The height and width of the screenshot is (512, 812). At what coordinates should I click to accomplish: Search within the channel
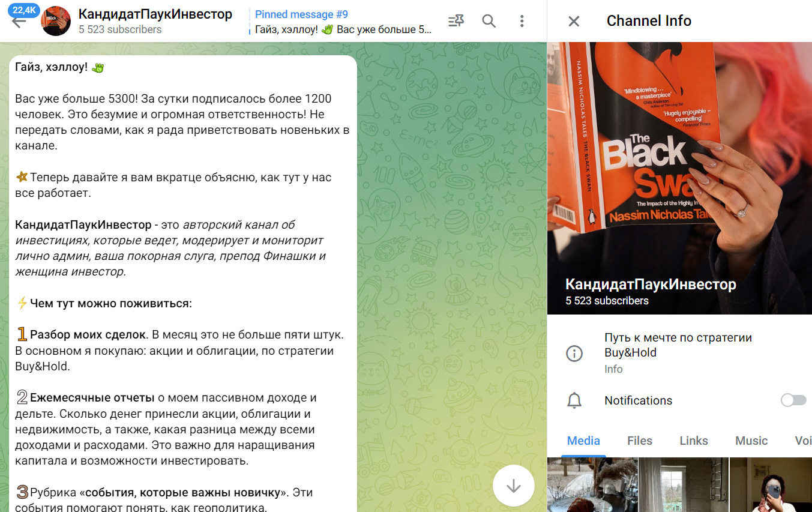pyautogui.click(x=489, y=21)
